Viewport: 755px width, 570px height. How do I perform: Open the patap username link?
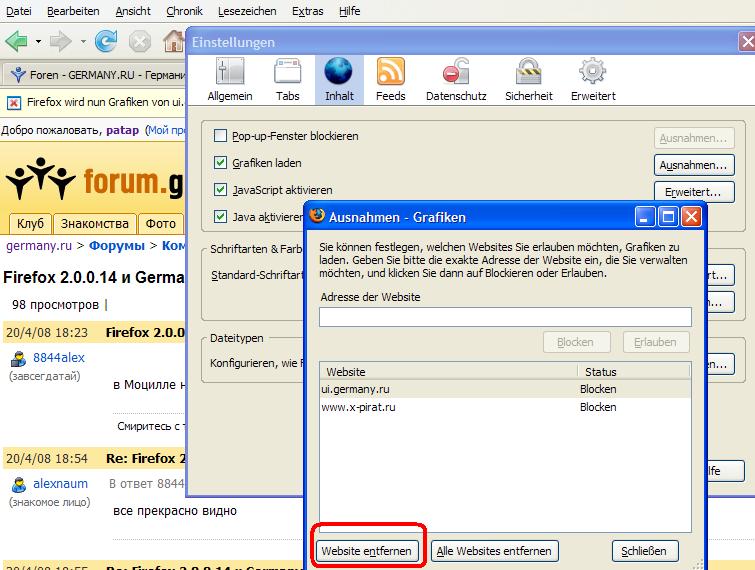122,130
